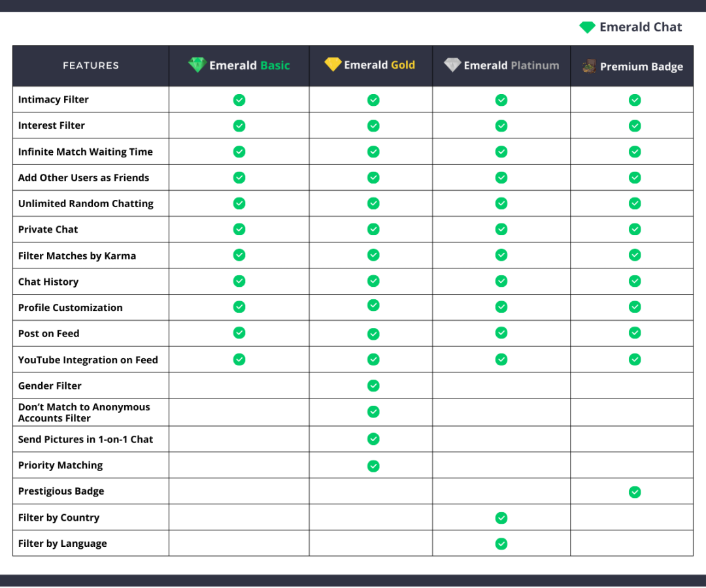706x588 pixels.
Task: Click the yellow Emerald Gold diamond icon
Action: [x=333, y=65]
